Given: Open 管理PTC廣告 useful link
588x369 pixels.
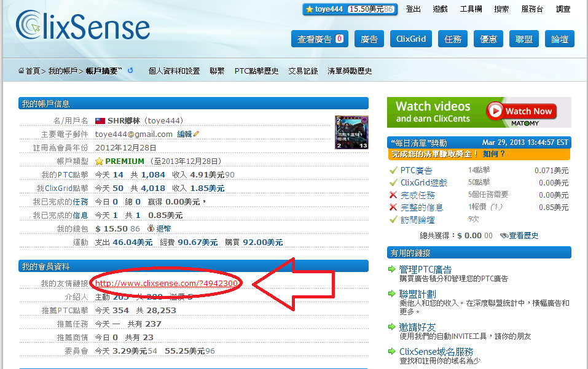Looking at the screenshot, I should click(425, 270).
